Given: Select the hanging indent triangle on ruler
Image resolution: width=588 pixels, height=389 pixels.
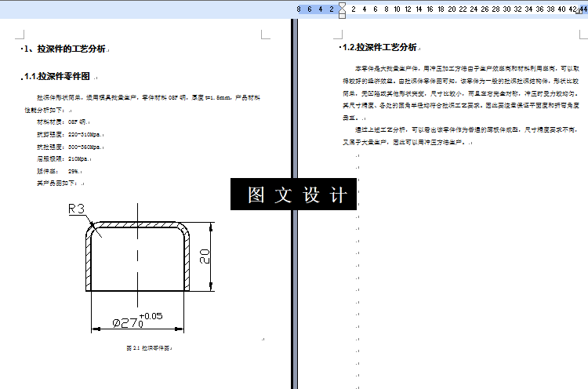Looking at the screenshot, I should tap(342, 11).
